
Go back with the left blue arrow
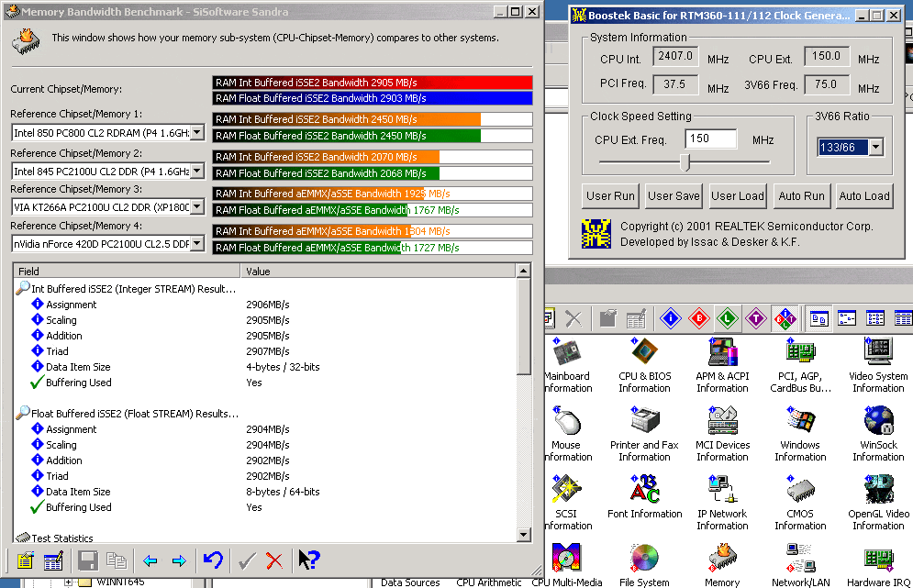[150, 560]
